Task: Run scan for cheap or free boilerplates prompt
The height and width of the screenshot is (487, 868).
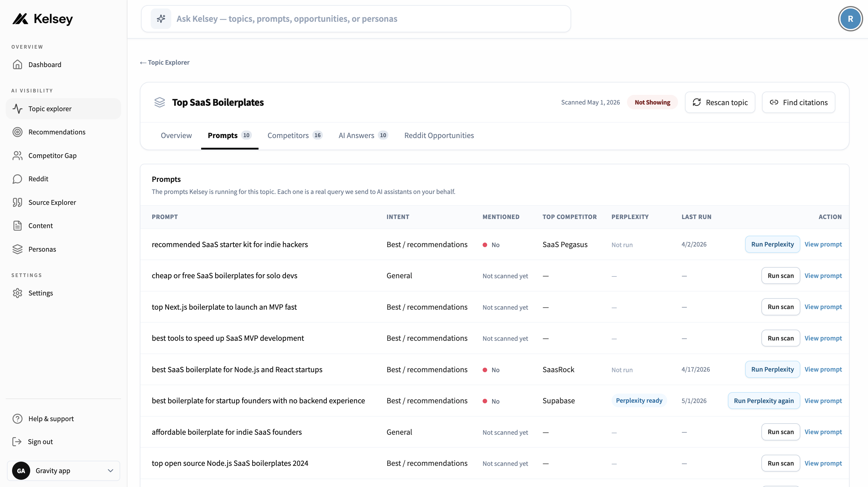Action: (780, 276)
